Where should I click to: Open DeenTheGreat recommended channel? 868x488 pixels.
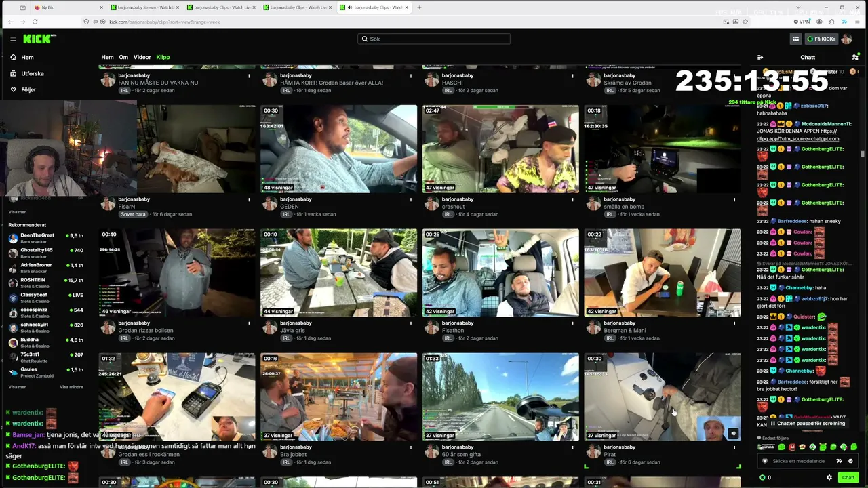(x=45, y=238)
